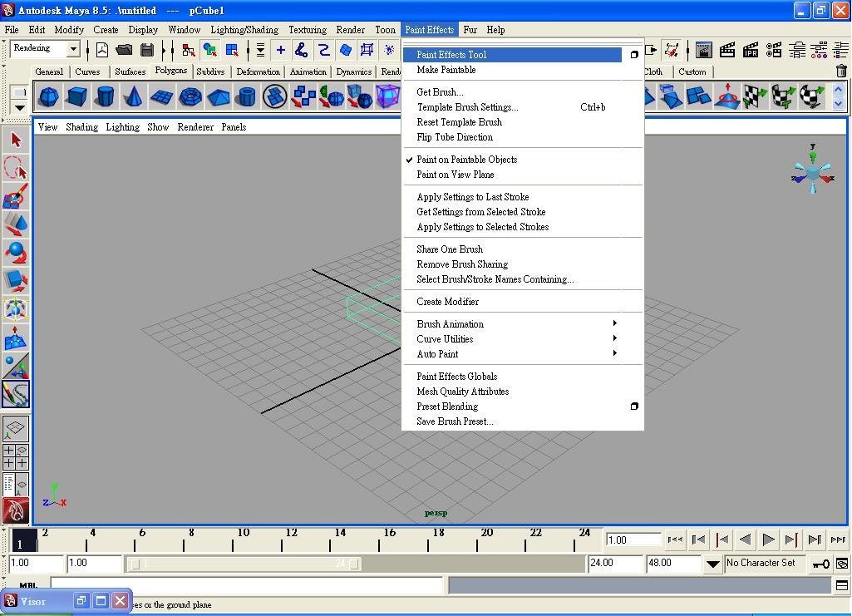Open viewport Shading menu

(x=82, y=127)
